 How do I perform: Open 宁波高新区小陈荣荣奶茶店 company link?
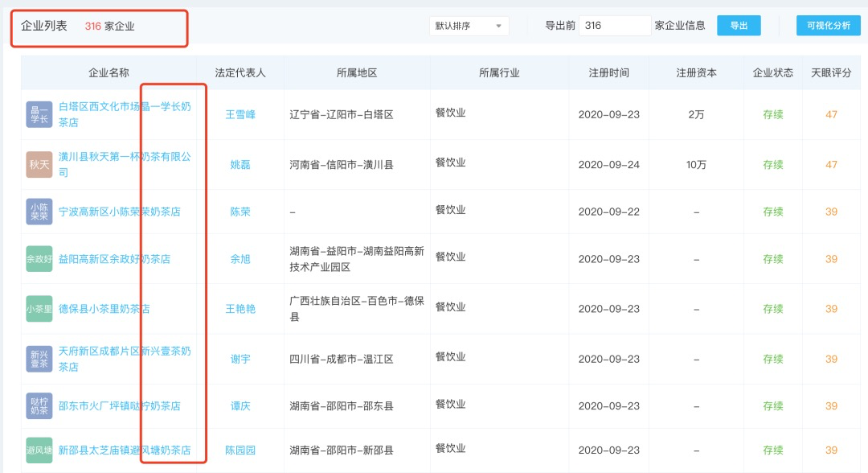(x=119, y=212)
